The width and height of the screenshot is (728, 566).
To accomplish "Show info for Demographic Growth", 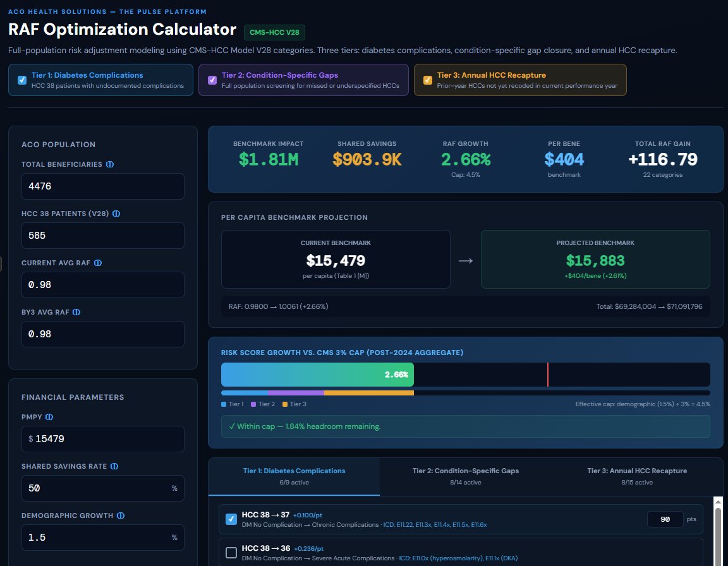I will [x=121, y=515].
